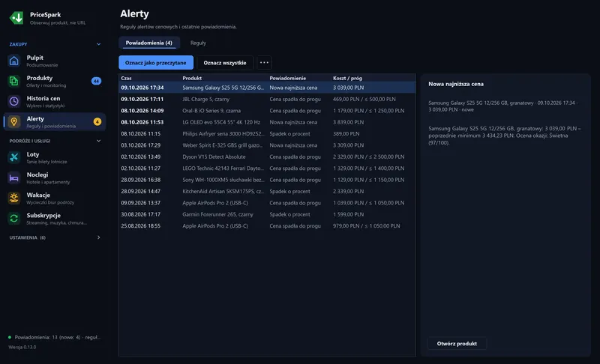Collapse the Zakupy section chevron
The width and height of the screenshot is (600, 364).
(99, 44)
